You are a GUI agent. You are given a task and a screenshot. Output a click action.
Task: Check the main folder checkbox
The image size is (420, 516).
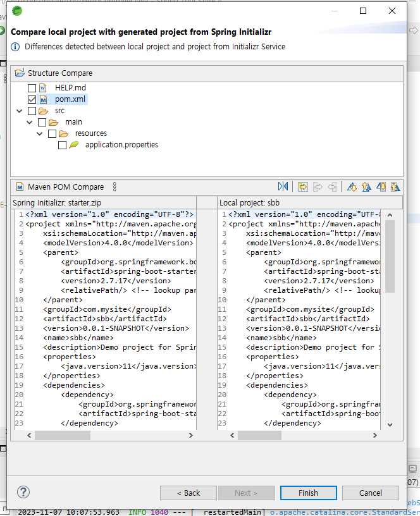tap(42, 123)
